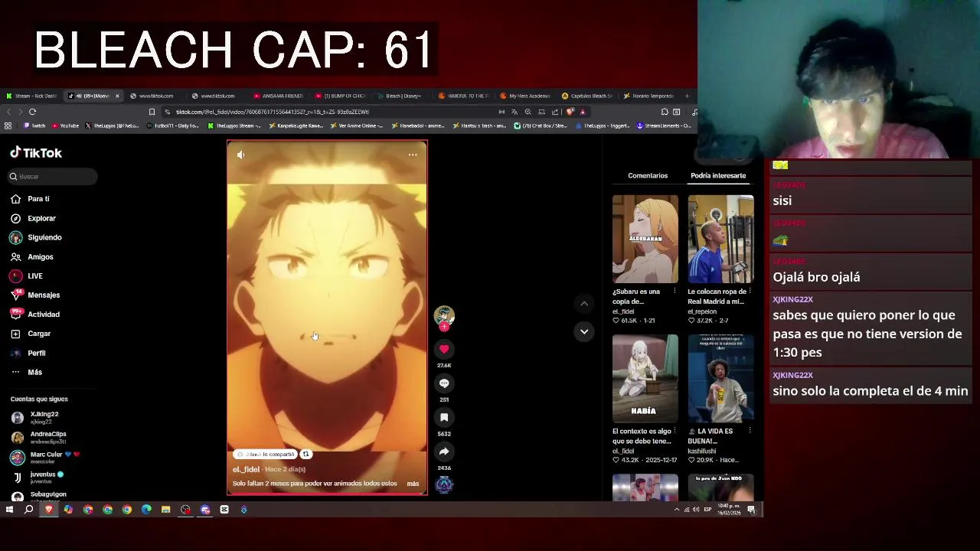Open Windows taskbar search
This screenshot has height=551, width=980.
pyautogui.click(x=29, y=510)
